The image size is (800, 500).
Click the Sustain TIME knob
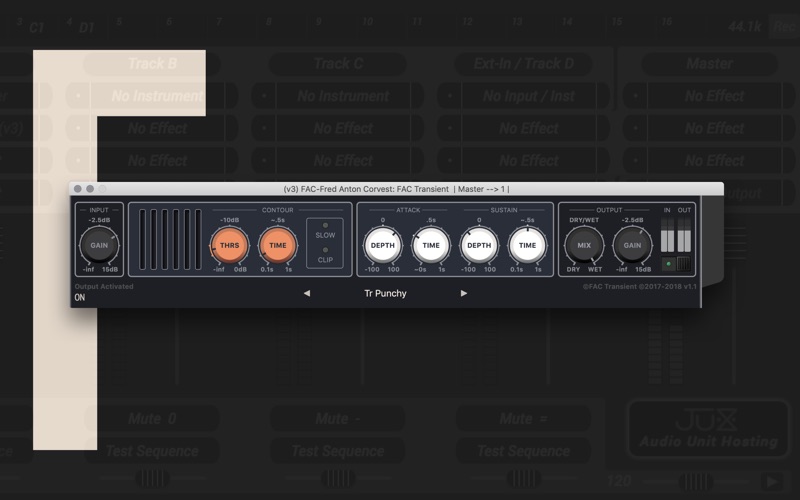tap(528, 245)
